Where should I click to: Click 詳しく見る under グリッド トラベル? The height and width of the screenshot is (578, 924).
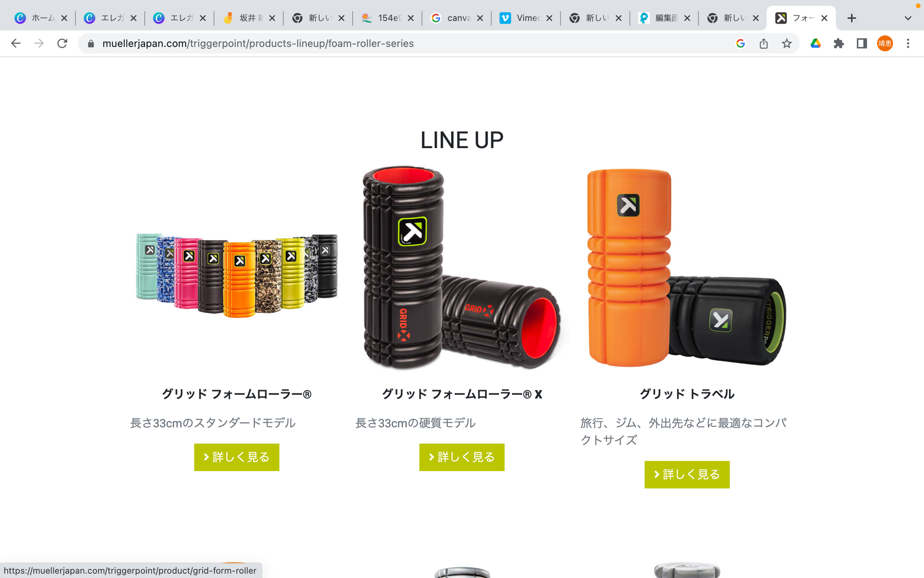point(687,474)
